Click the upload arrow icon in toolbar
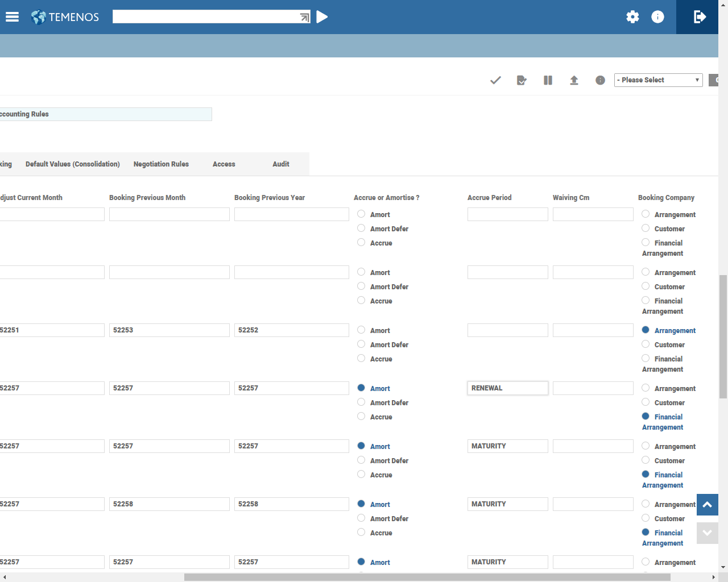This screenshot has width=728, height=582. coord(574,80)
